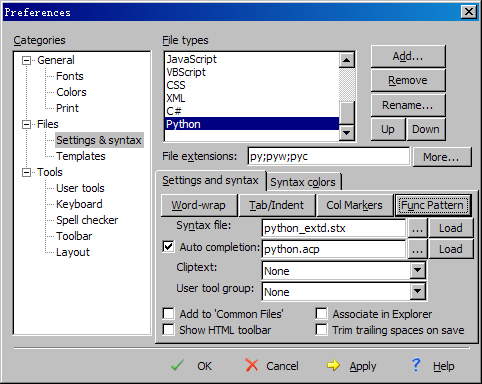Select the Keyboard category
482x384 pixels.
click(79, 204)
